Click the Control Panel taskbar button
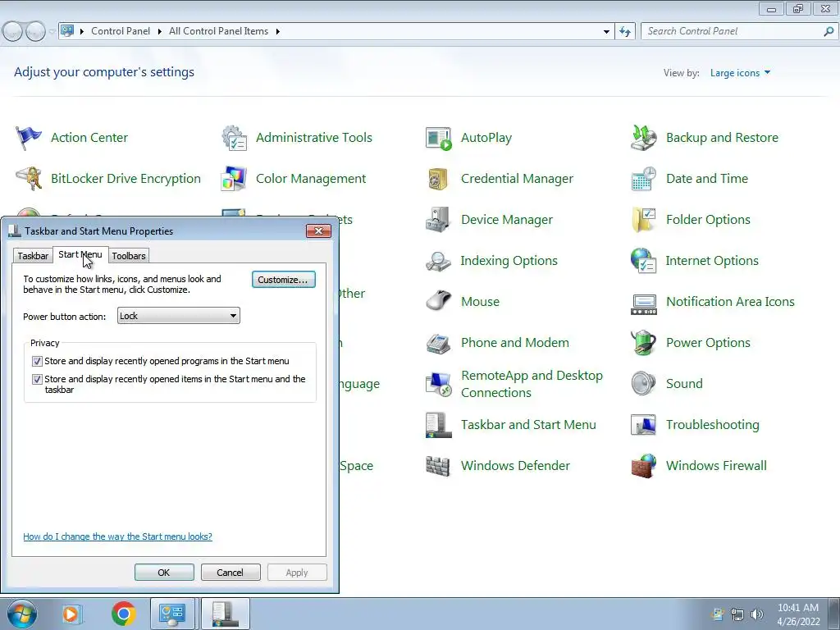This screenshot has height=630, width=840. tap(171, 614)
